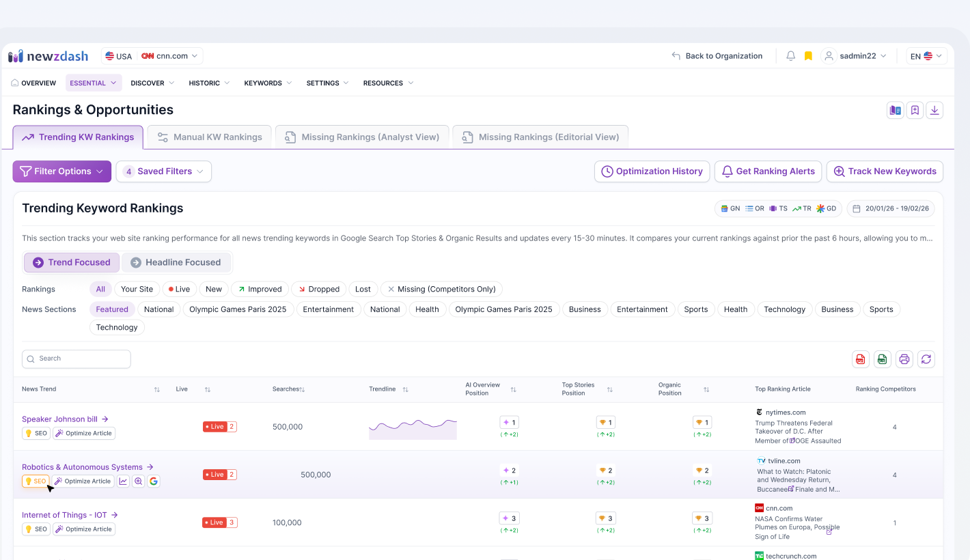Switch to Missing Rankings (Editorial View) tab
970x560 pixels.
point(540,137)
